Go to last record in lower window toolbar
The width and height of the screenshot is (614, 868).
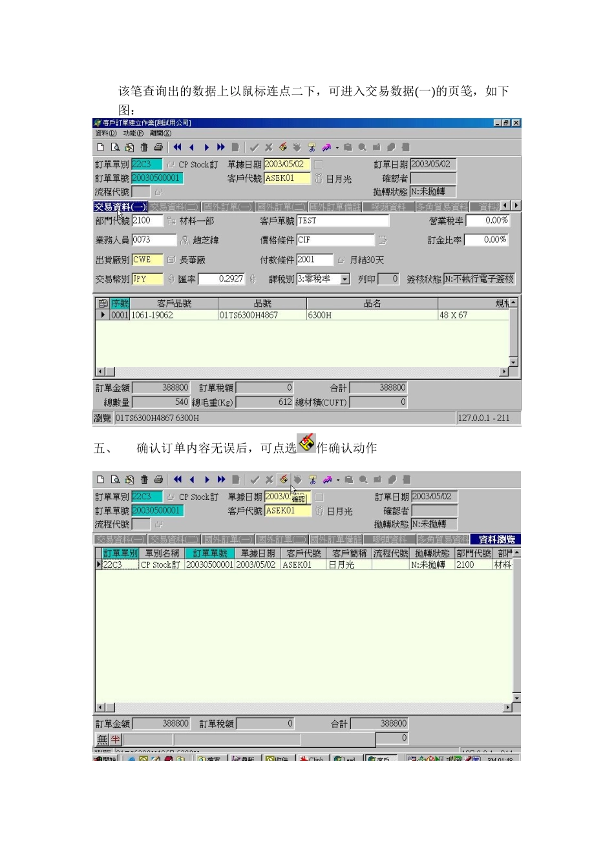point(222,480)
